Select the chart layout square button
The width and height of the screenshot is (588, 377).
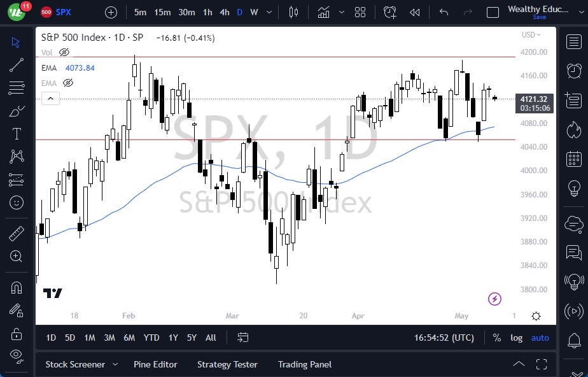click(493, 12)
